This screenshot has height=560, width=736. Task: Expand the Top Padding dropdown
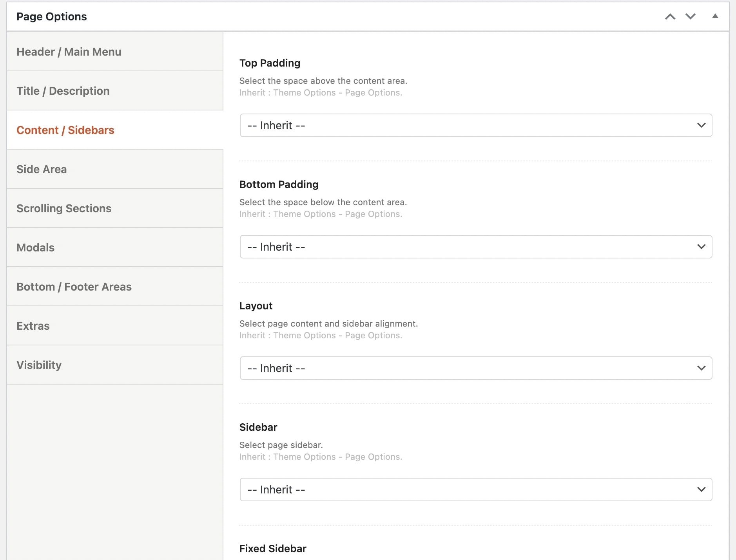(x=476, y=125)
